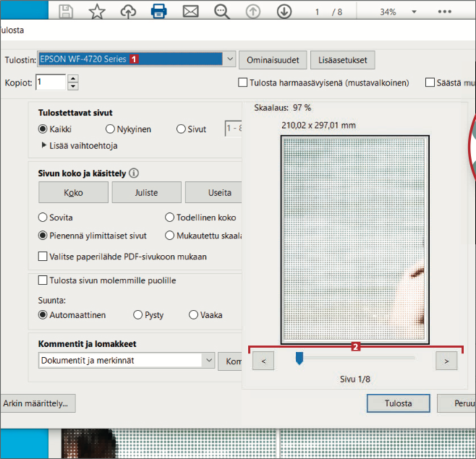Image resolution: width=476 pixels, height=459 pixels.
Task: Click the magnifier search icon
Action: coord(221,12)
